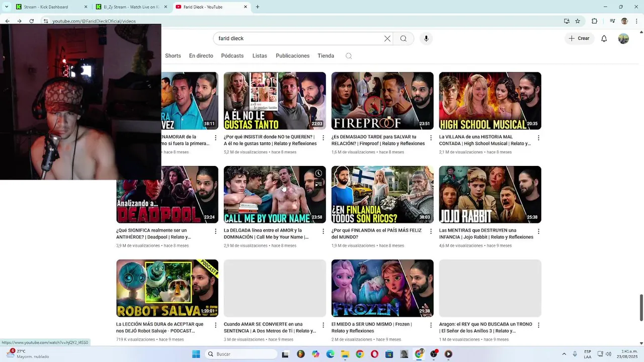Click the Chrome address bar URL
Screen dimensions: 644x362
pyautogui.click(x=94, y=21)
